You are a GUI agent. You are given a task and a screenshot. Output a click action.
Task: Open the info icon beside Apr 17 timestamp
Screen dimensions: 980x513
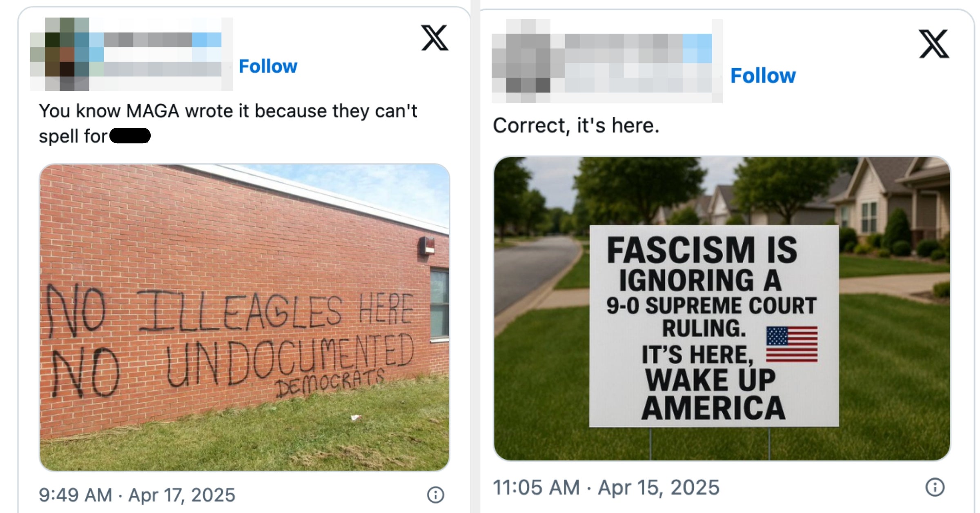click(x=435, y=495)
